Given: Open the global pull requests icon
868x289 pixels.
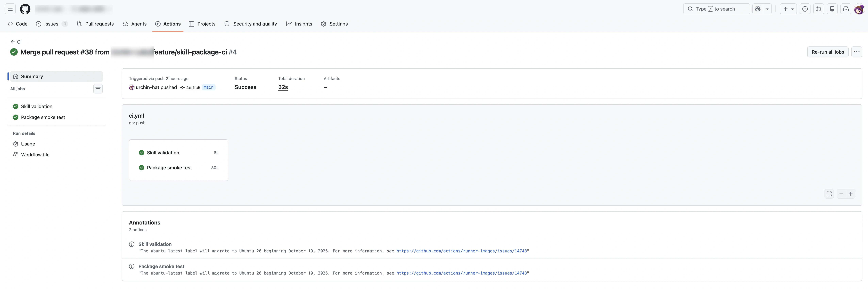Looking at the screenshot, I should [x=818, y=9].
